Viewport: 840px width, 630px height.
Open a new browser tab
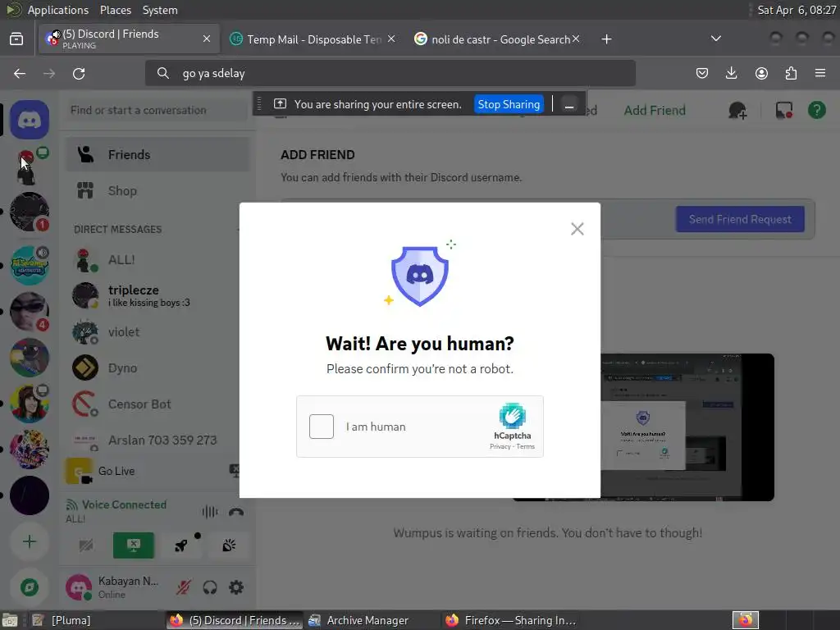(x=606, y=39)
